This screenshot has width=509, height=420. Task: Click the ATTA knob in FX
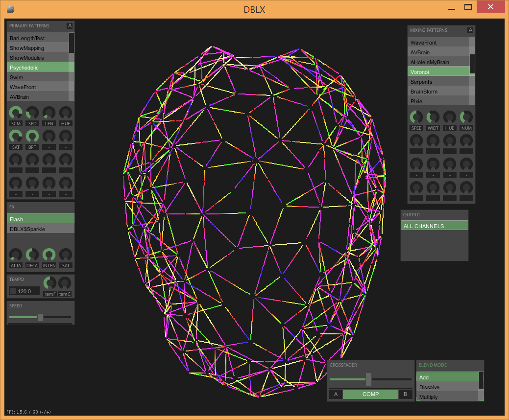click(x=16, y=255)
